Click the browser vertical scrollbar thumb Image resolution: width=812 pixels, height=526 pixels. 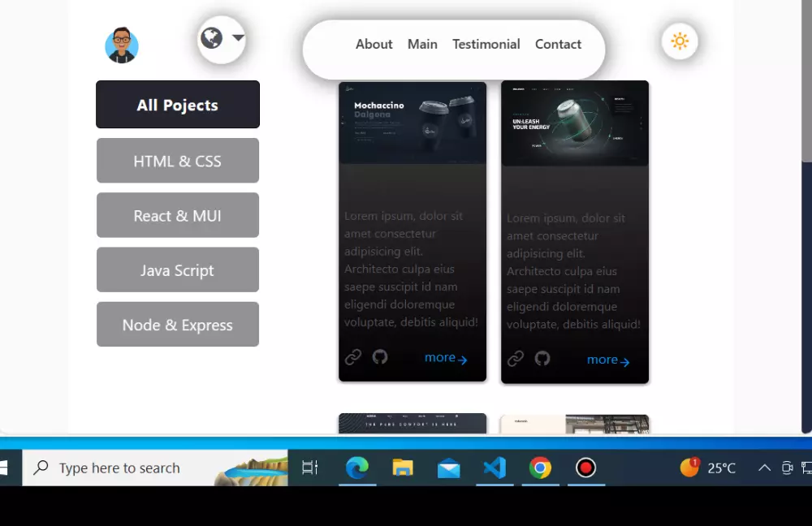click(x=806, y=80)
